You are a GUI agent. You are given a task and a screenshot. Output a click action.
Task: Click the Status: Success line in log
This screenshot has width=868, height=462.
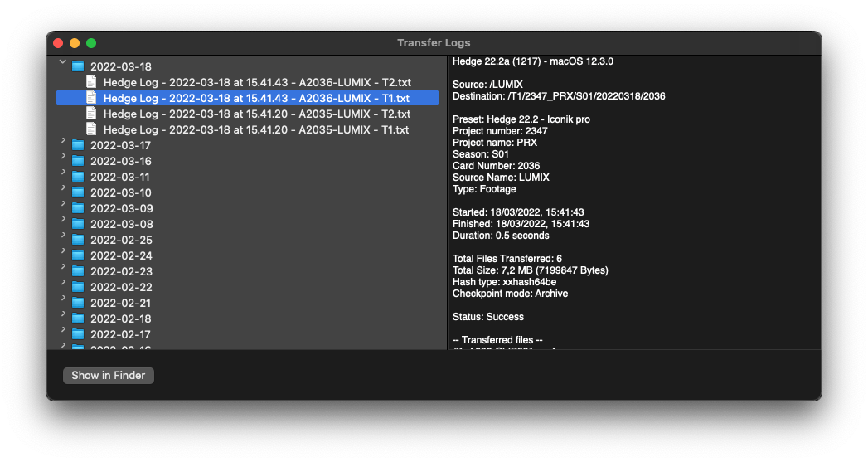tap(488, 317)
